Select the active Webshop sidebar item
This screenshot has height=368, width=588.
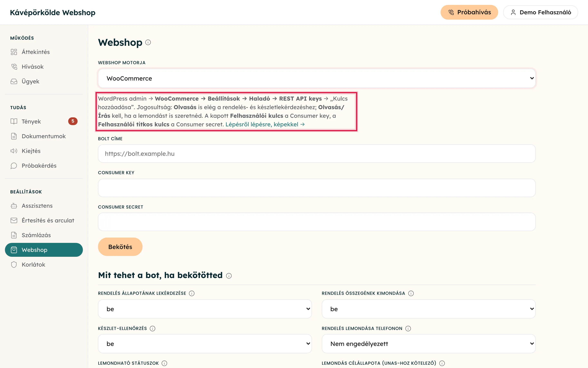[44, 250]
